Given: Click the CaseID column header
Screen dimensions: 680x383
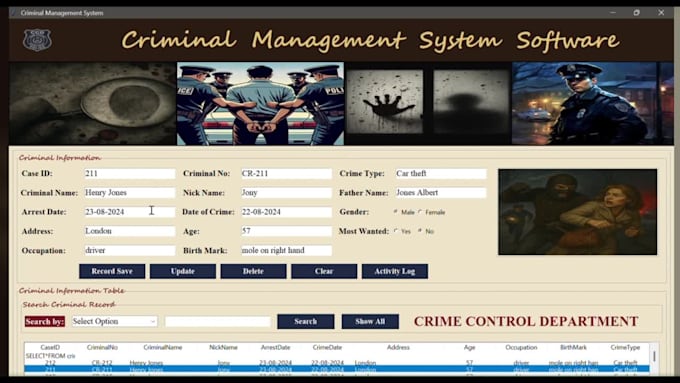Looking at the screenshot, I should click(x=50, y=347).
